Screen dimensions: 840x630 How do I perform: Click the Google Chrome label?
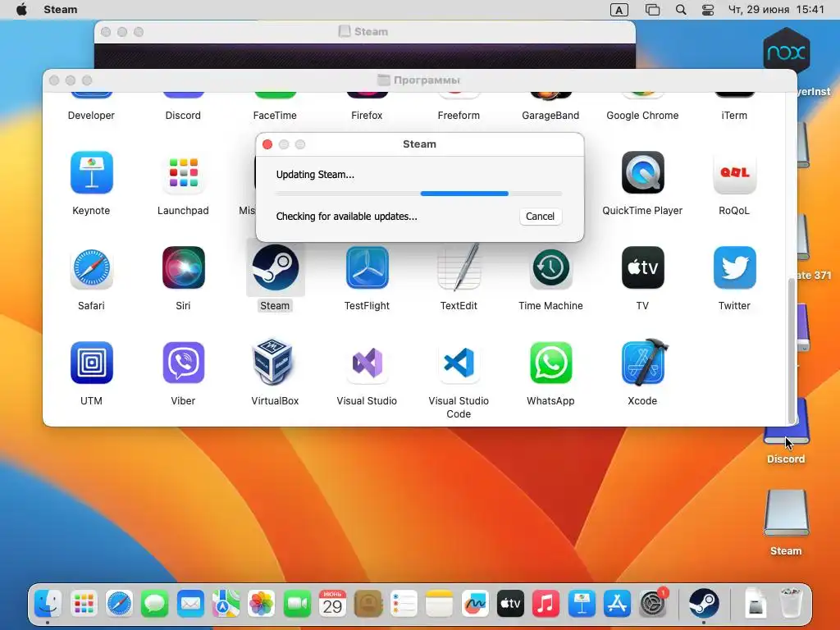[x=642, y=115]
